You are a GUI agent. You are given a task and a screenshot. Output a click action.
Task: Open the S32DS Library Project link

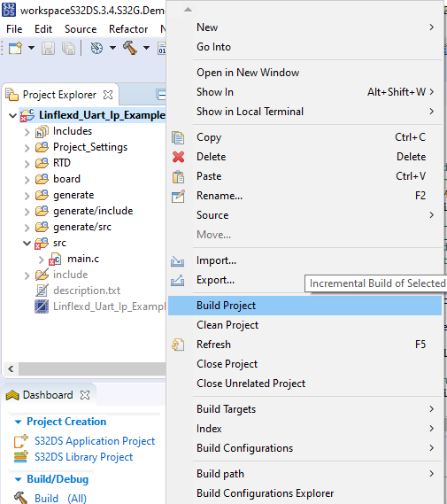tap(83, 457)
